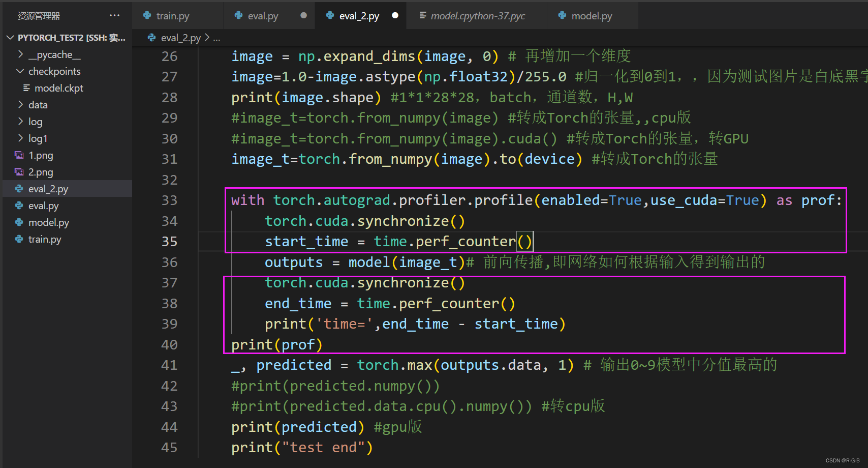Click 'print(prof)' on line 40
This screenshot has width=868, height=468.
(x=277, y=345)
